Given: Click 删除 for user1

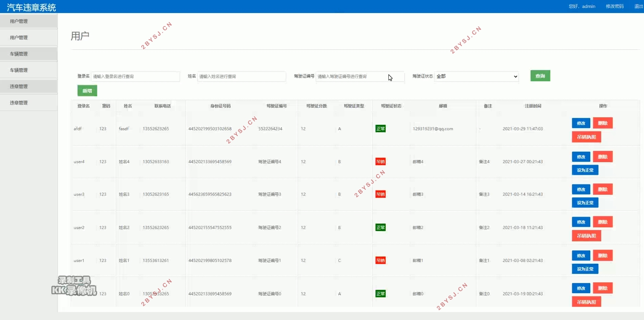Looking at the screenshot, I should pos(603,256).
